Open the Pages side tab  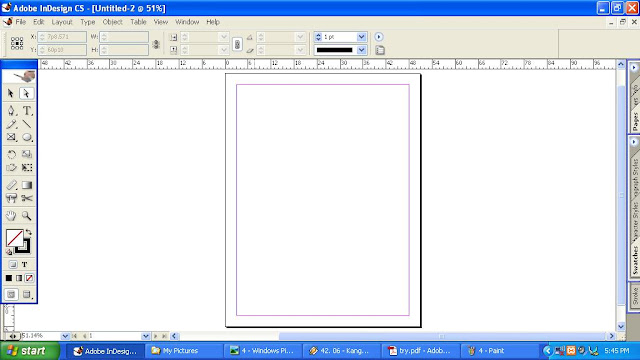635,121
